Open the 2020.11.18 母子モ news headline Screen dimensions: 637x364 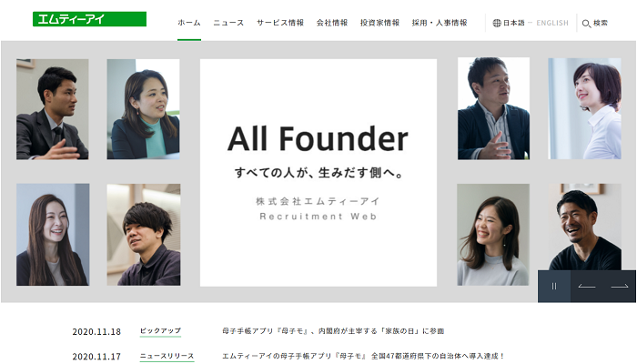[x=333, y=331]
